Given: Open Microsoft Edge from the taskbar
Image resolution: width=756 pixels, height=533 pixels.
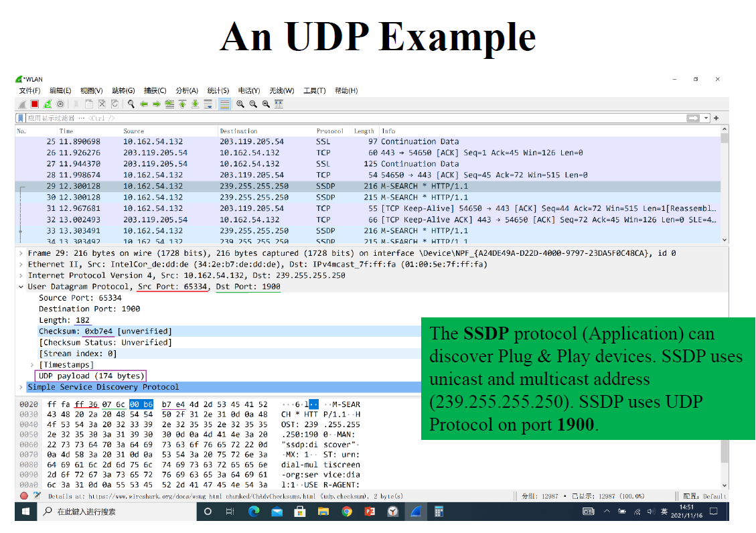Looking at the screenshot, I should (x=254, y=512).
